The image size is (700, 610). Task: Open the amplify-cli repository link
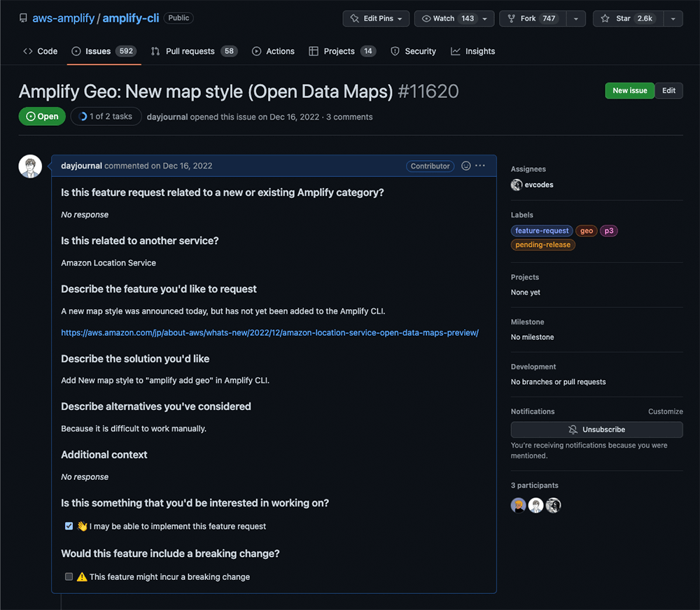[x=131, y=18]
